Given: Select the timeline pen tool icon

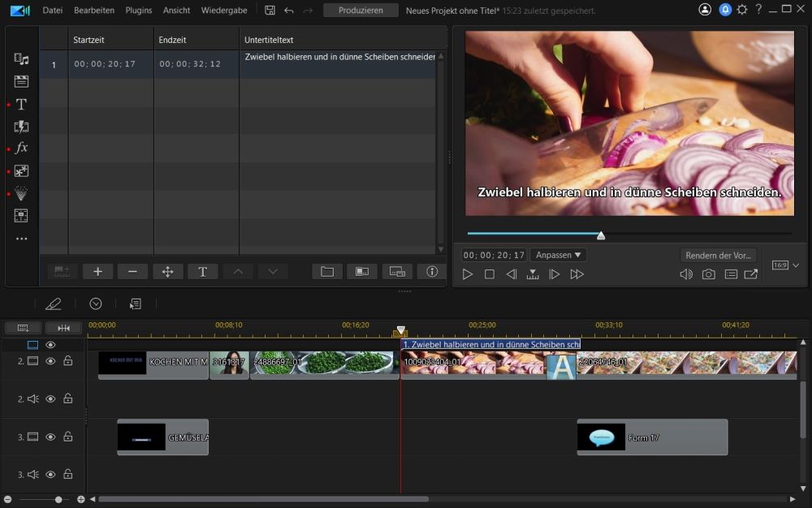Looking at the screenshot, I should point(54,304).
